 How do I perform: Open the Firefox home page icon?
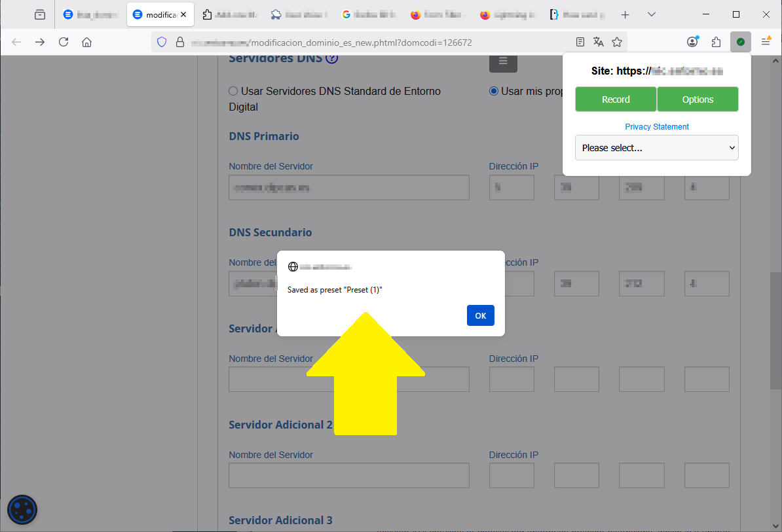coord(86,42)
